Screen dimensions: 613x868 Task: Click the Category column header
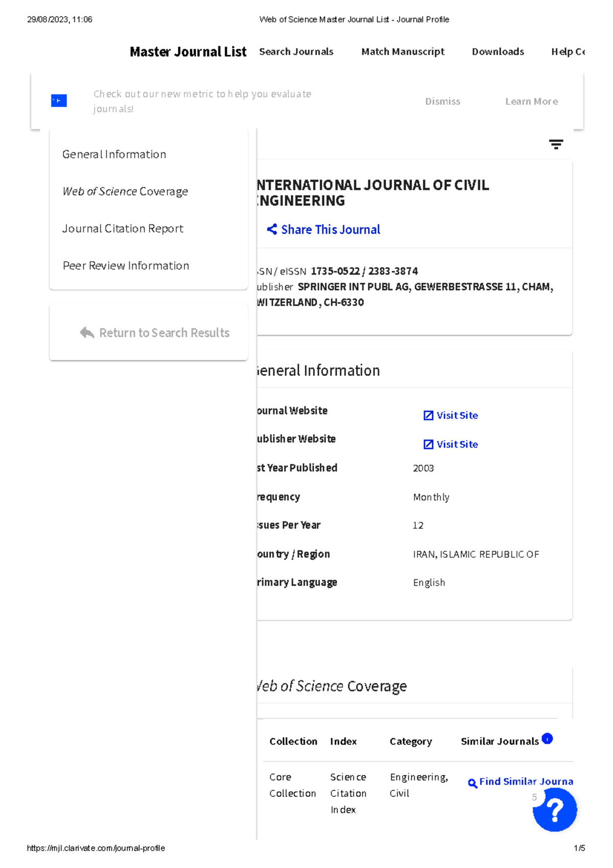411,742
